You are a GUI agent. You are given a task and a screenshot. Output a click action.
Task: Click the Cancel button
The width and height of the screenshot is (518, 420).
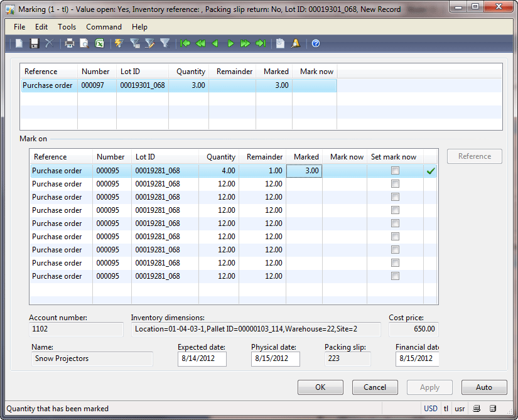[375, 387]
